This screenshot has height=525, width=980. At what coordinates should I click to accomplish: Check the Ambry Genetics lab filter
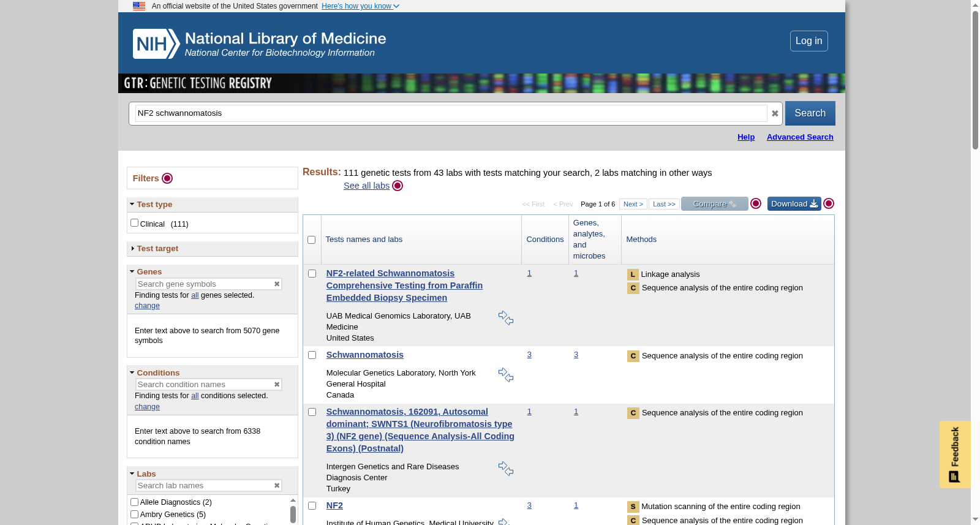pos(134,514)
